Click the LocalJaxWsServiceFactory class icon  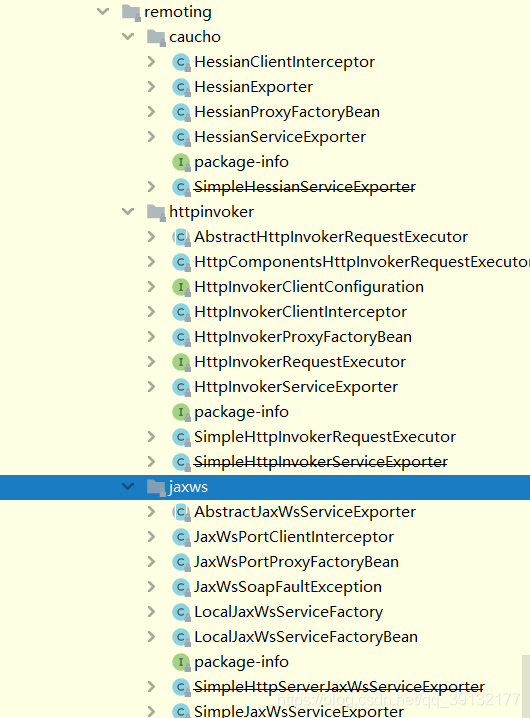coord(181,612)
